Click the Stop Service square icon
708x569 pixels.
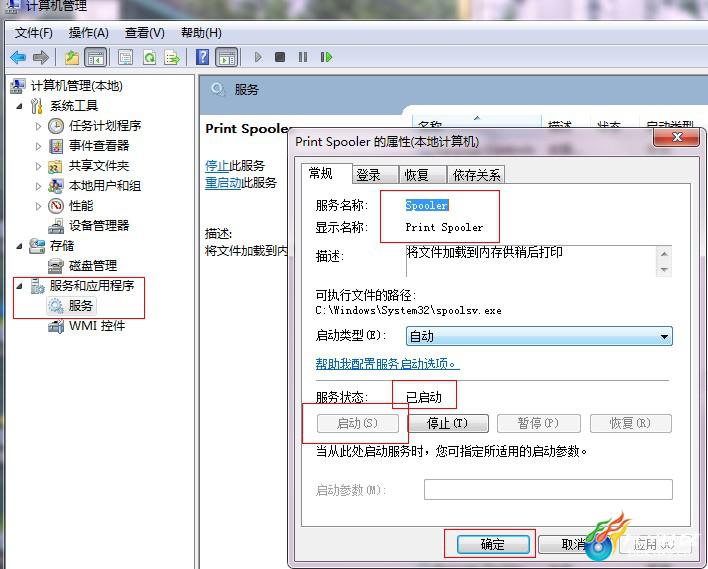click(x=280, y=57)
